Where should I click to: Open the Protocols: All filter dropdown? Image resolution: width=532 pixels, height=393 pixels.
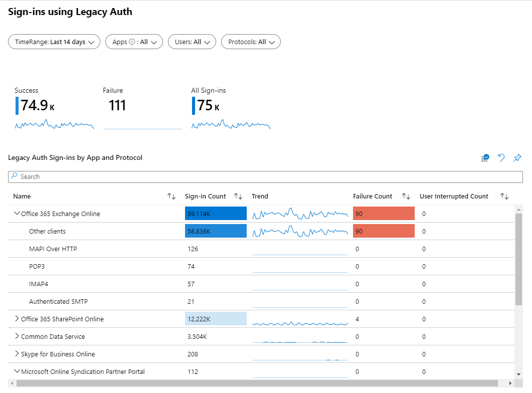pyautogui.click(x=251, y=42)
